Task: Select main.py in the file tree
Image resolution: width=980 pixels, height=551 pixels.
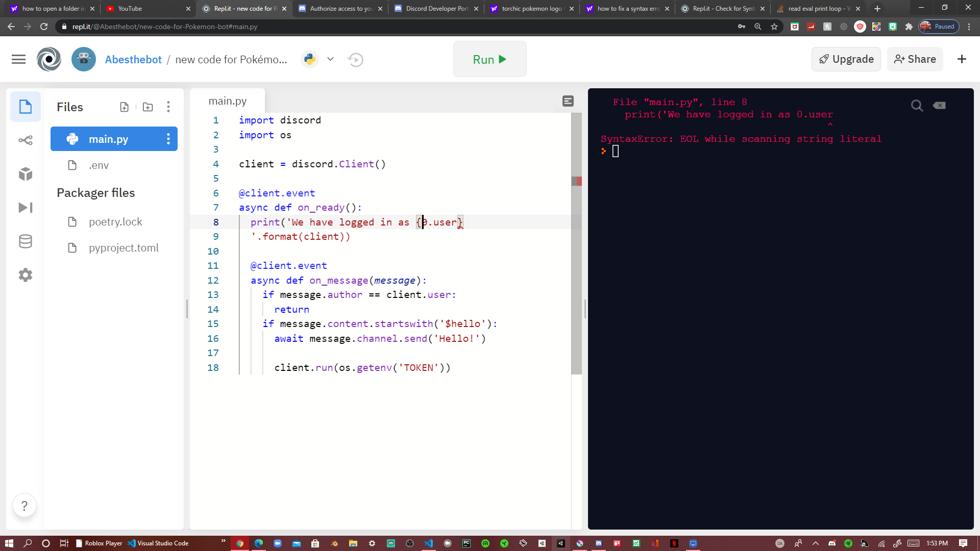Action: (114, 139)
